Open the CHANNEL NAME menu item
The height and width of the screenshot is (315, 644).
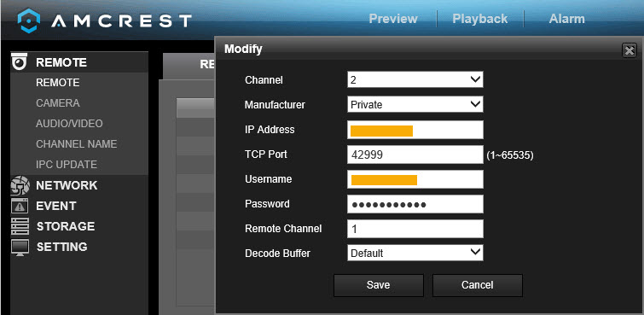[x=77, y=144]
